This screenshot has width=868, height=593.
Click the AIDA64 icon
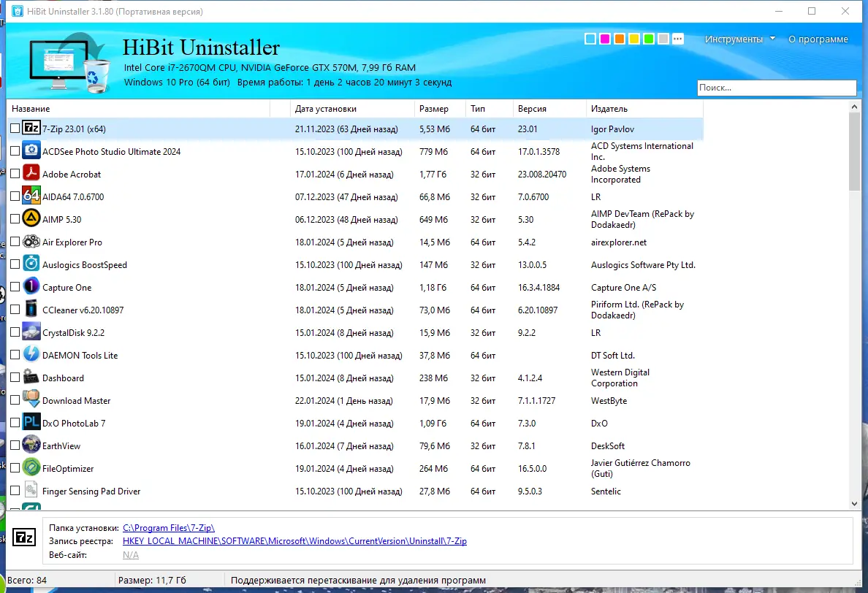pyautogui.click(x=31, y=196)
